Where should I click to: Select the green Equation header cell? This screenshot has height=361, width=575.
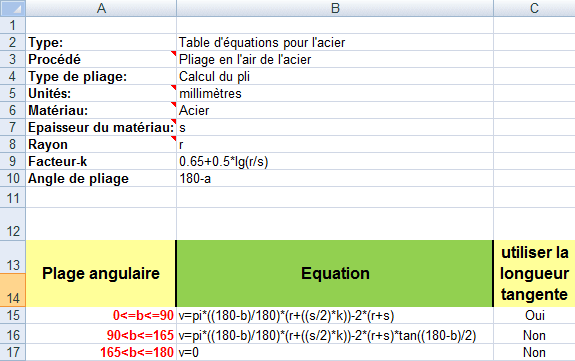click(335, 273)
